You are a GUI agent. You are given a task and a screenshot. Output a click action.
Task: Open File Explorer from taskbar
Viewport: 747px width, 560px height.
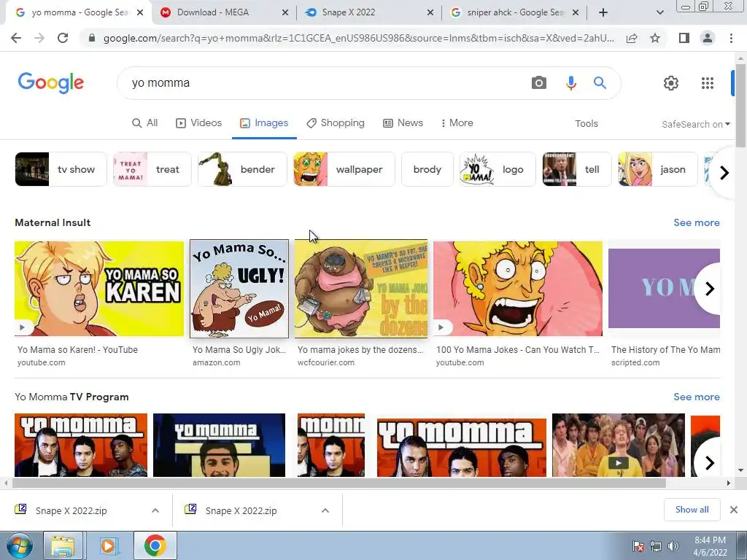click(63, 545)
